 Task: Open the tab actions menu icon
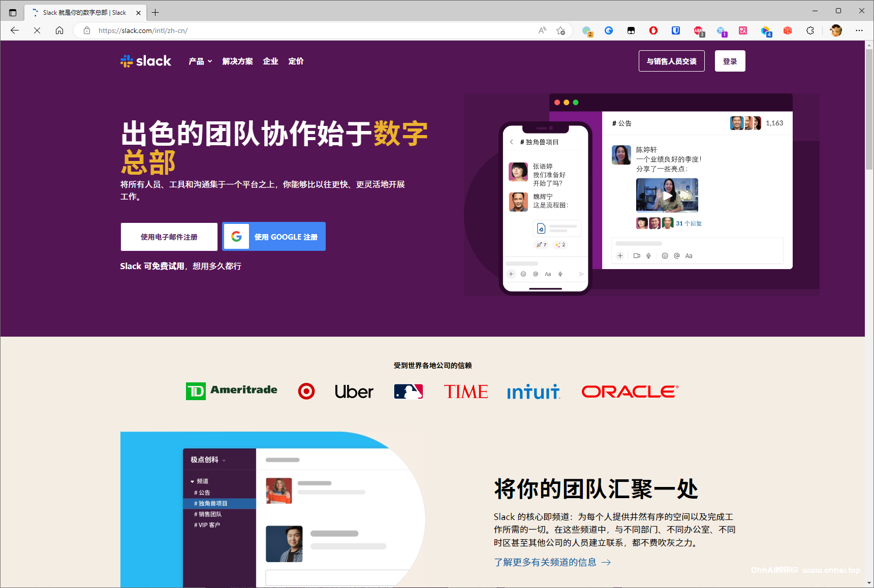(x=13, y=12)
